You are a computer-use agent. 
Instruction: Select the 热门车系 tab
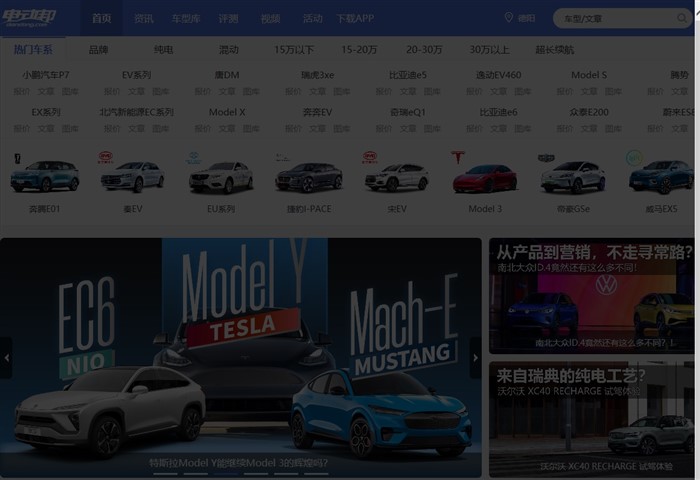tap(33, 50)
